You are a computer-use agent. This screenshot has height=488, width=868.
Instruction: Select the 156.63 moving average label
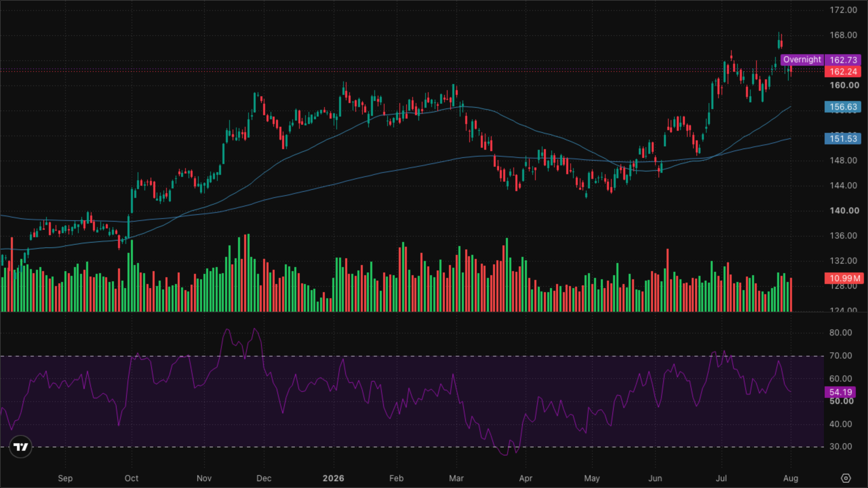coord(843,107)
